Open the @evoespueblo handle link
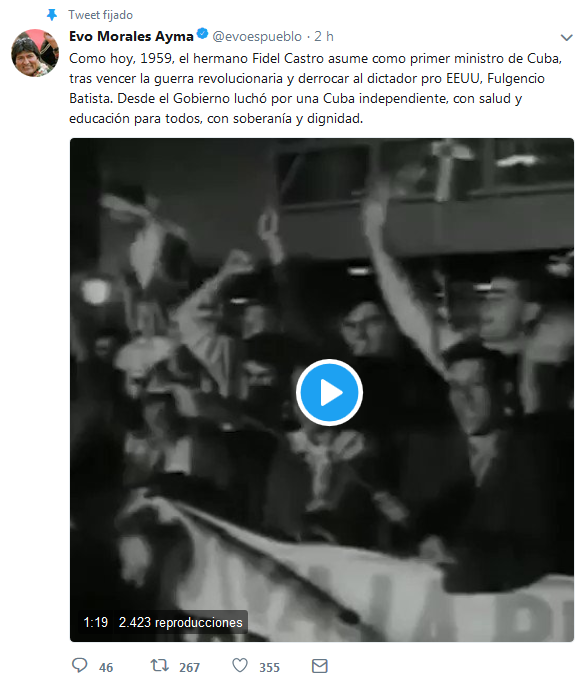Viewport: 586px width, 683px height. coord(257,37)
